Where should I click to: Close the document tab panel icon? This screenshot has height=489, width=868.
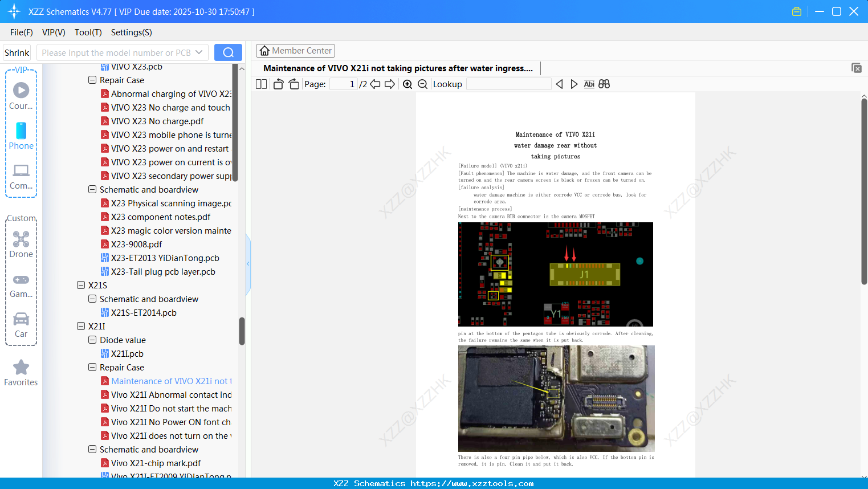coord(856,68)
